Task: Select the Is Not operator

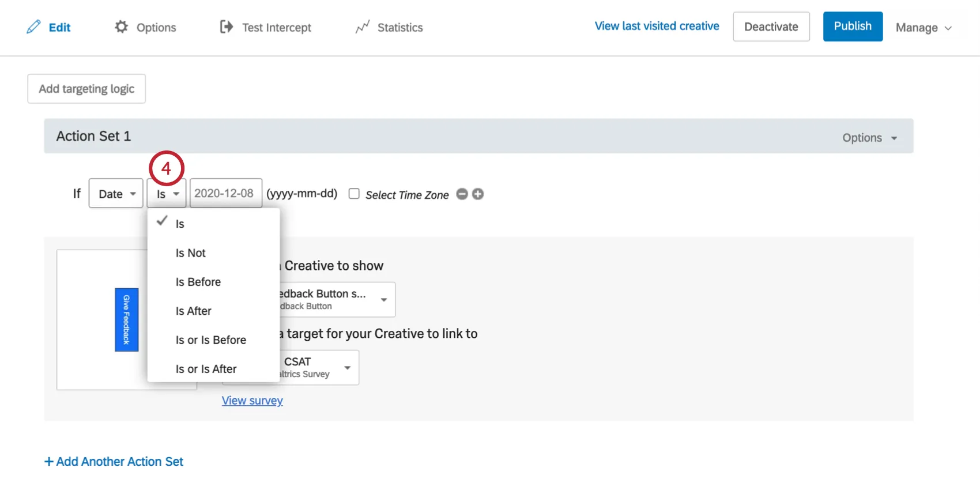Action: tap(191, 253)
